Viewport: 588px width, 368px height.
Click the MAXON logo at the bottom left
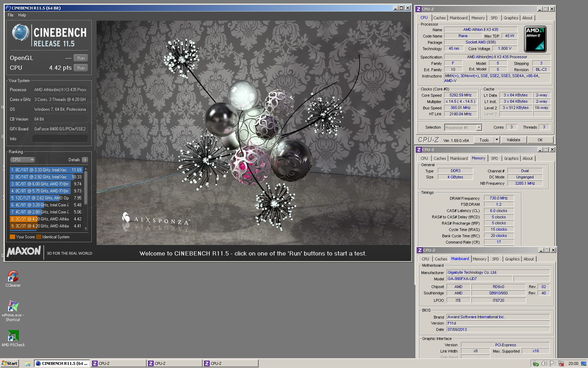[24, 251]
